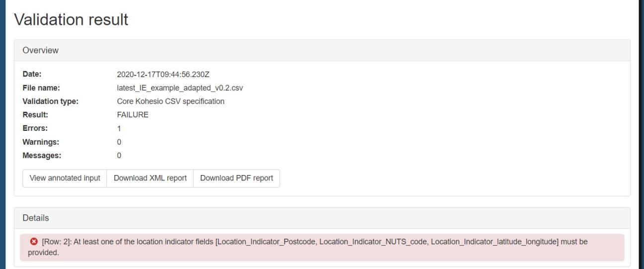Open the View annotated input button
The image size is (644, 269).
(65, 179)
